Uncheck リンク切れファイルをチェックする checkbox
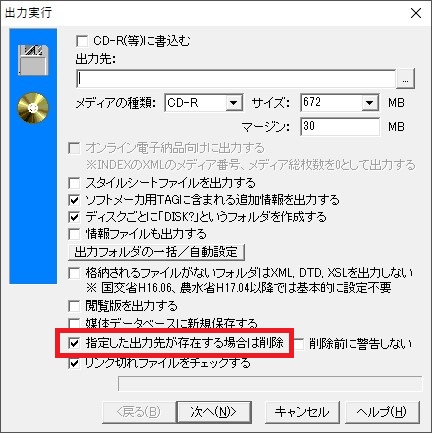The height and width of the screenshot is (433, 432). coord(74,363)
